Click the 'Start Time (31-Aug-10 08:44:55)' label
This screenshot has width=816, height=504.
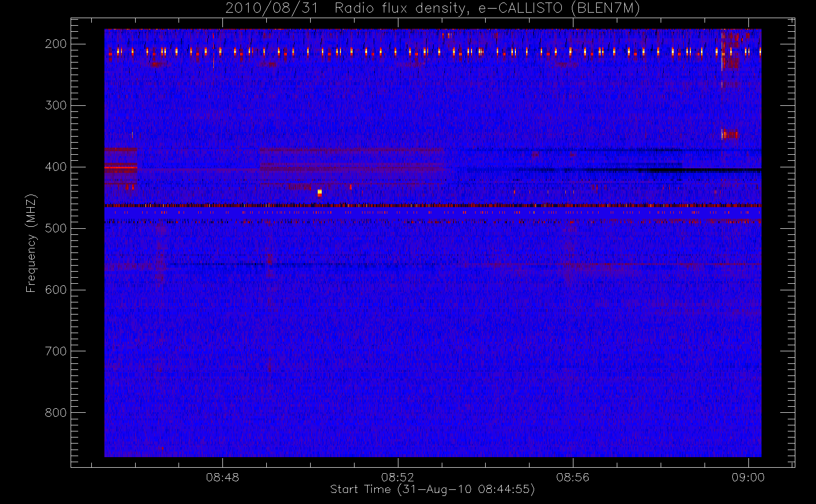(x=432, y=489)
